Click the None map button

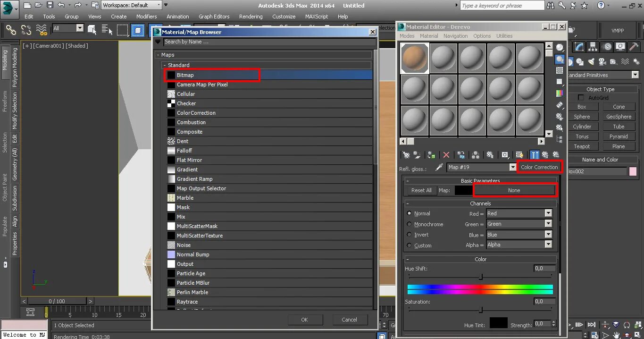[514, 190]
